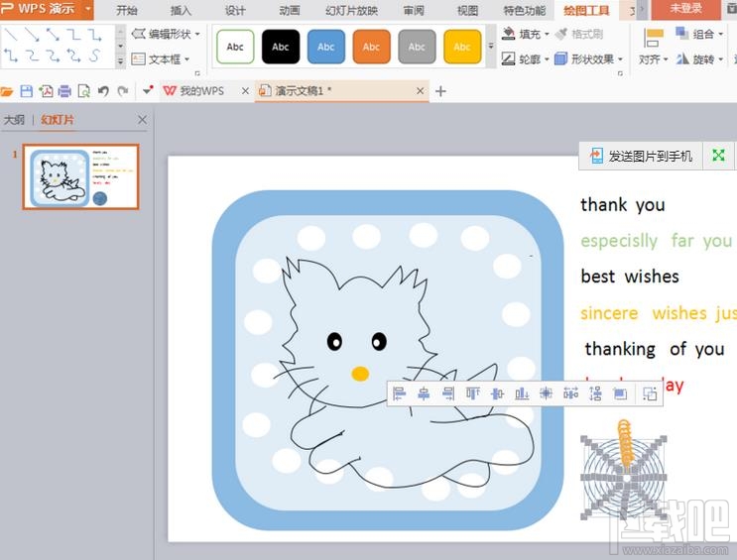Image resolution: width=737 pixels, height=560 pixels.
Task: Open print preview
Action: click(x=83, y=91)
